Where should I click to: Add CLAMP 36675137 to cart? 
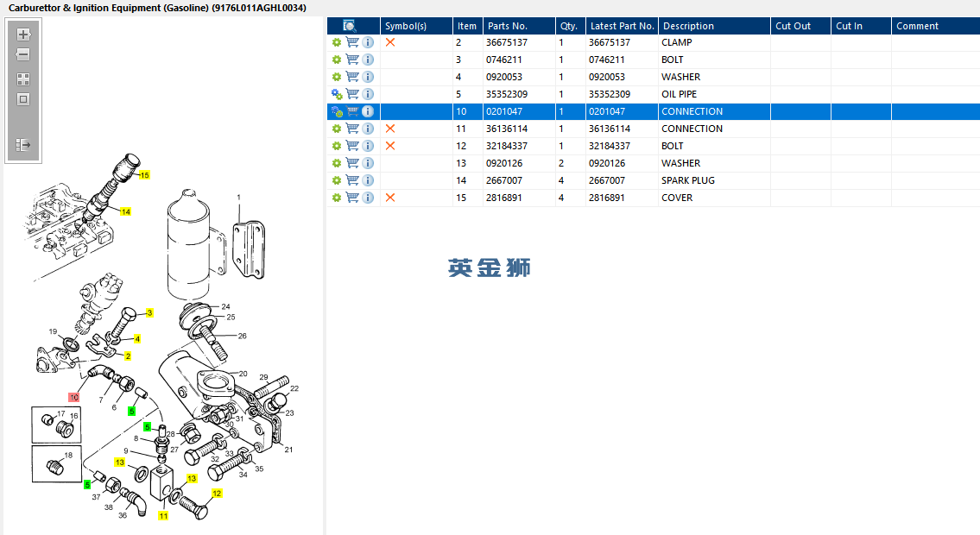352,42
